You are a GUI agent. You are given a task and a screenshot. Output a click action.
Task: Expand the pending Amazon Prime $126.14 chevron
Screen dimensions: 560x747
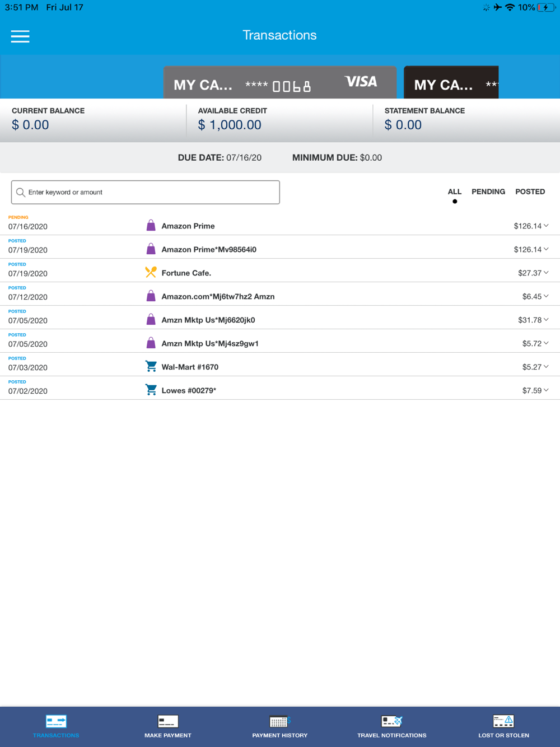point(546,226)
